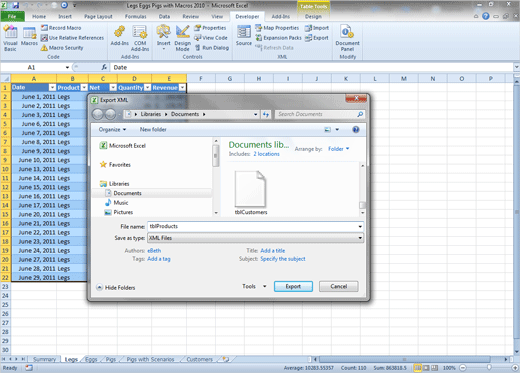Click the Insert Function fx icon
The width and height of the screenshot is (520, 373).
point(104,67)
